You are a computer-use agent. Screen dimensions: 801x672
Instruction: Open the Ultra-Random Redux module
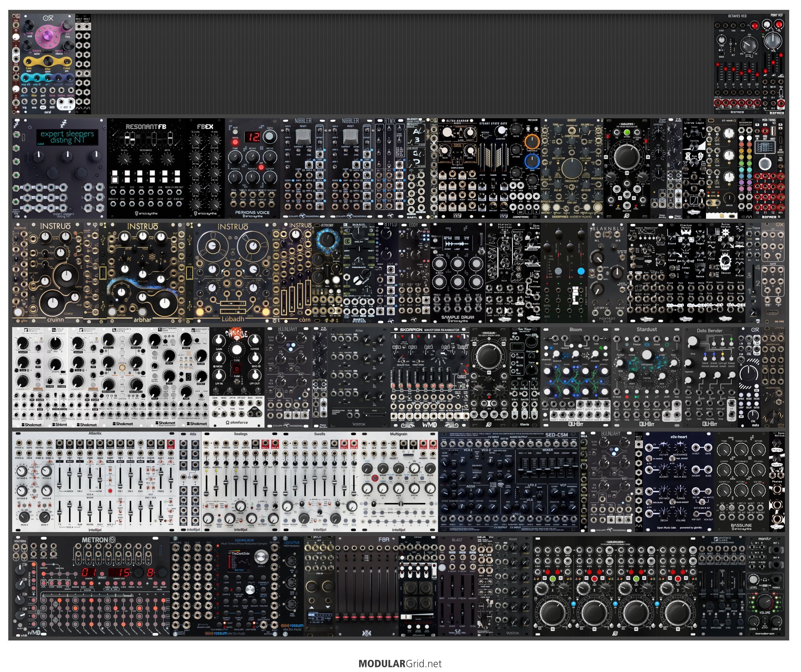coord(457,168)
